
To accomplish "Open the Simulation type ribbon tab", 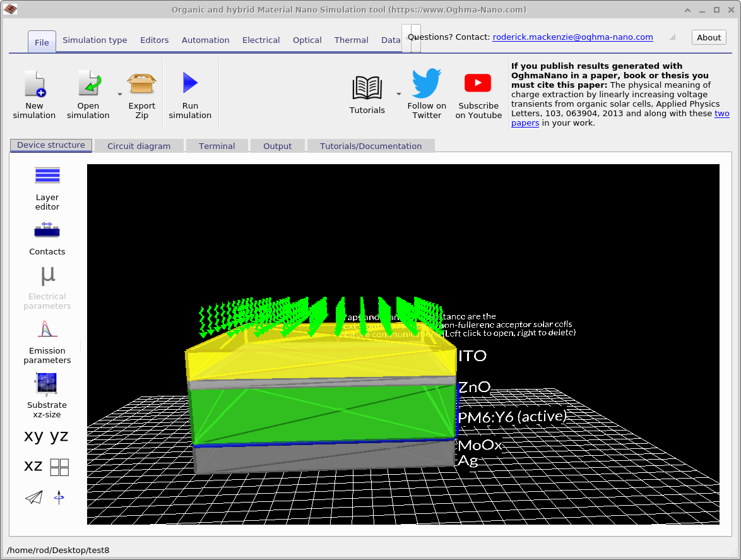I will pos(95,40).
